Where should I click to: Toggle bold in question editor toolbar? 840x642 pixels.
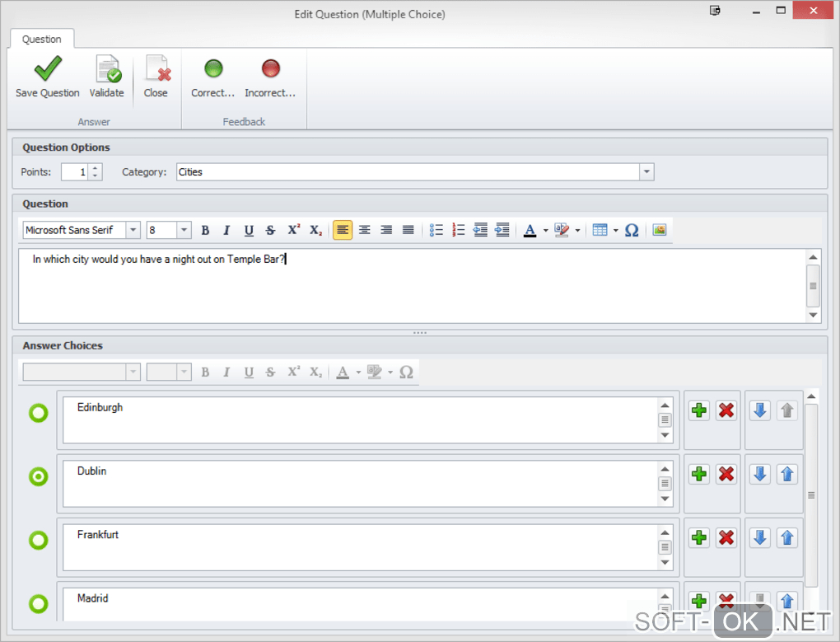pos(205,230)
